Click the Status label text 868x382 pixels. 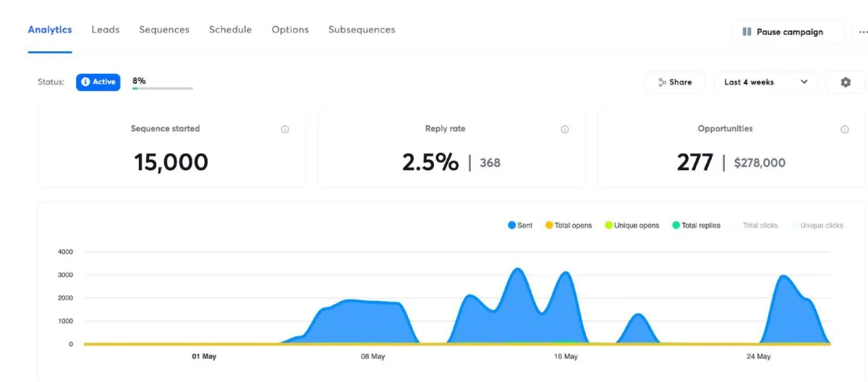[51, 82]
